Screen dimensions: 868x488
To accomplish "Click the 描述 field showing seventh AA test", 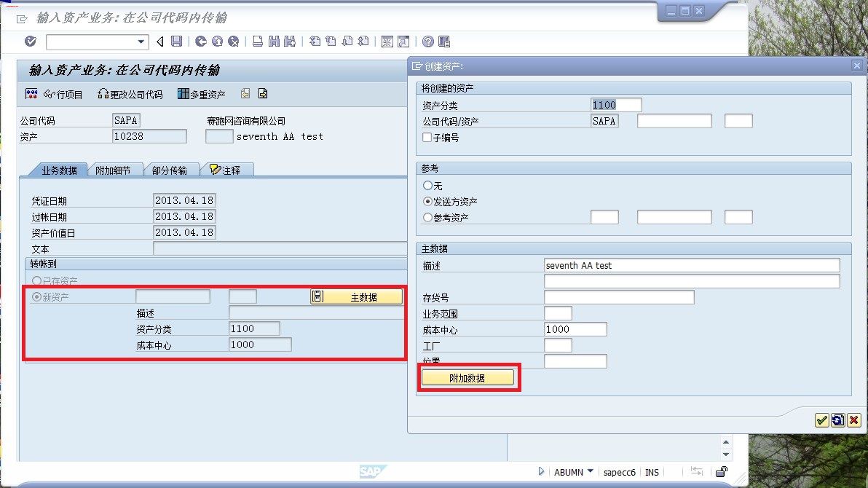I will 692,265.
